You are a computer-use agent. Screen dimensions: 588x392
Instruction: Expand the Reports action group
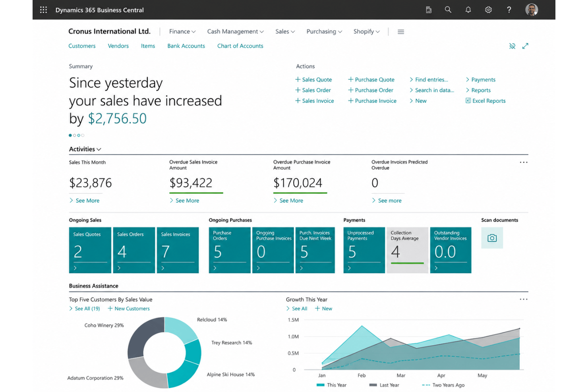coord(478,90)
